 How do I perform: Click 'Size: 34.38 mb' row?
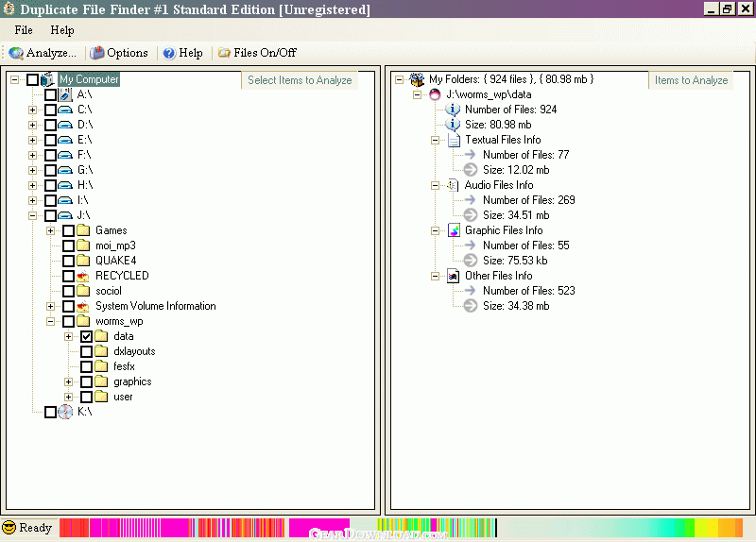click(516, 306)
